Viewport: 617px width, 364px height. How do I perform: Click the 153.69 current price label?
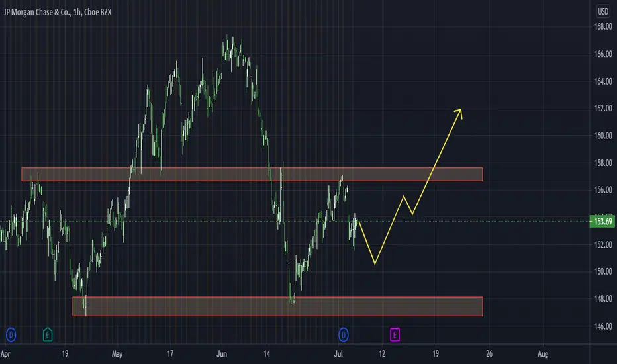coord(602,222)
